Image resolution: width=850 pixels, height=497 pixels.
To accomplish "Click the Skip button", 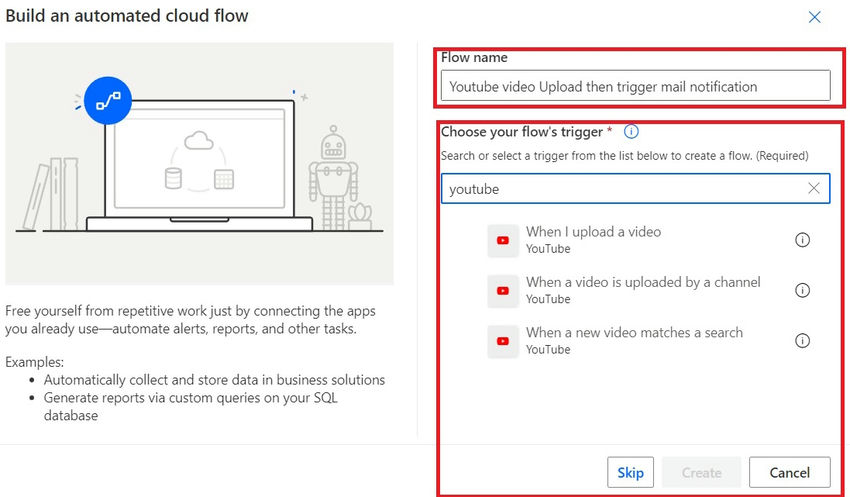I will click(630, 473).
